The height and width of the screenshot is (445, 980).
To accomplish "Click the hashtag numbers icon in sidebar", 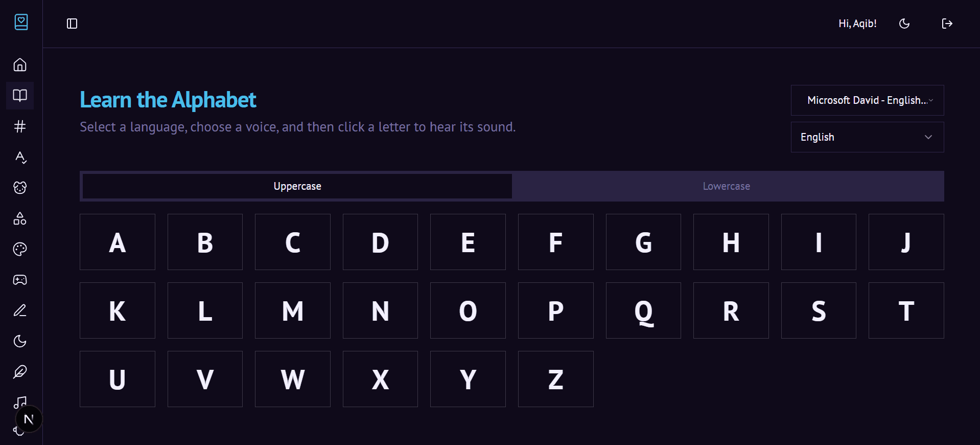I will 20,126.
